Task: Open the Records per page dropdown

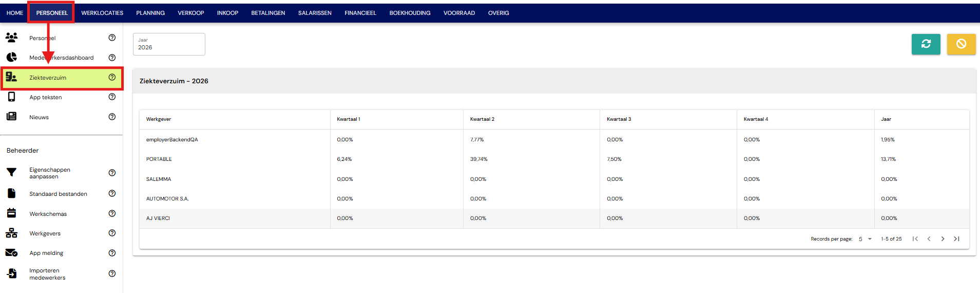Action: [x=866, y=239]
